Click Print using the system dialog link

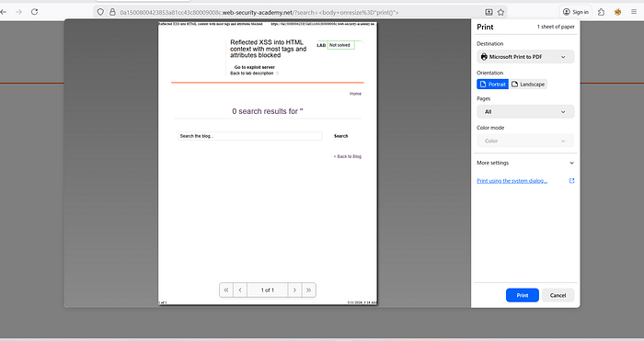click(x=512, y=180)
